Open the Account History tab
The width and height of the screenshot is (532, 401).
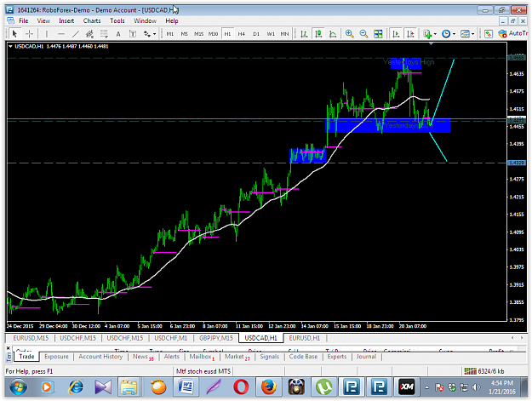[x=100, y=357]
